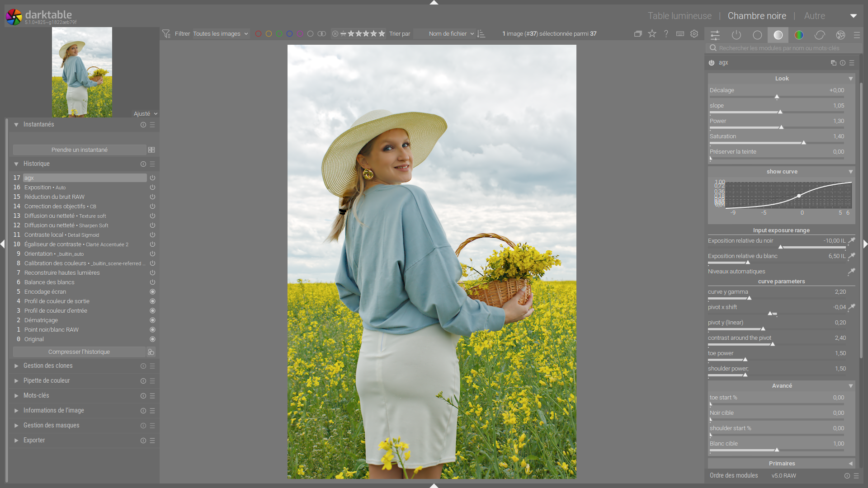Image resolution: width=868 pixels, height=488 pixels.
Task: Collapse the show curve section
Action: [850, 172]
